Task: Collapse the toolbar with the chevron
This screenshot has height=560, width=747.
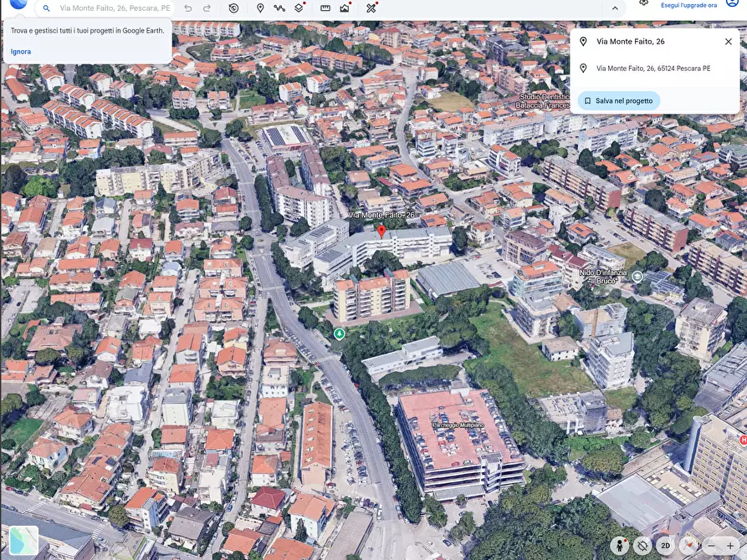Action: coord(615,7)
